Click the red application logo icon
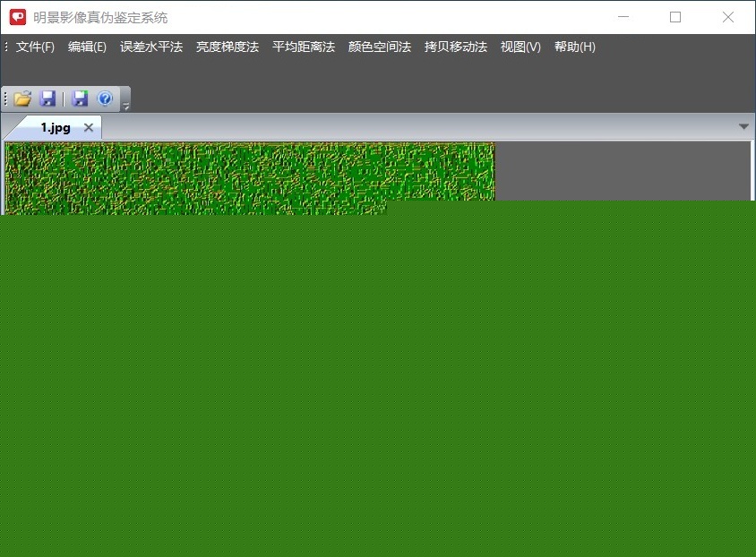The width and height of the screenshot is (756, 557). pyautogui.click(x=18, y=17)
